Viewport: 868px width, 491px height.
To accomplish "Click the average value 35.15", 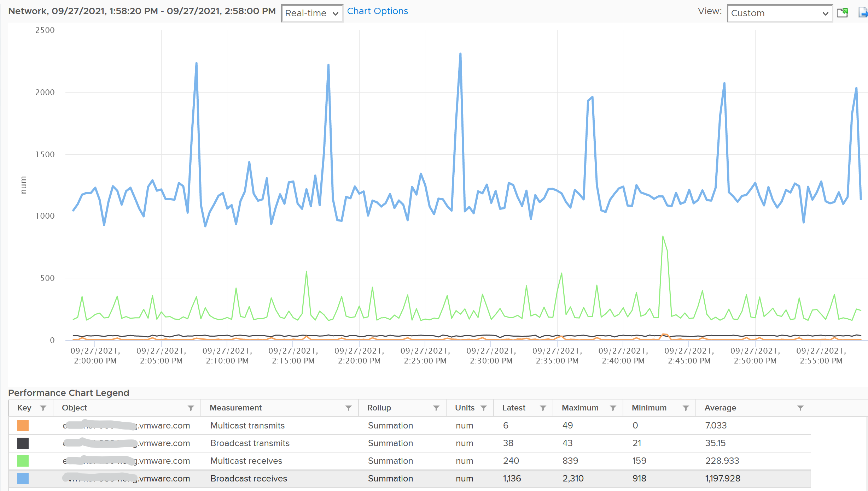I will (x=715, y=443).
